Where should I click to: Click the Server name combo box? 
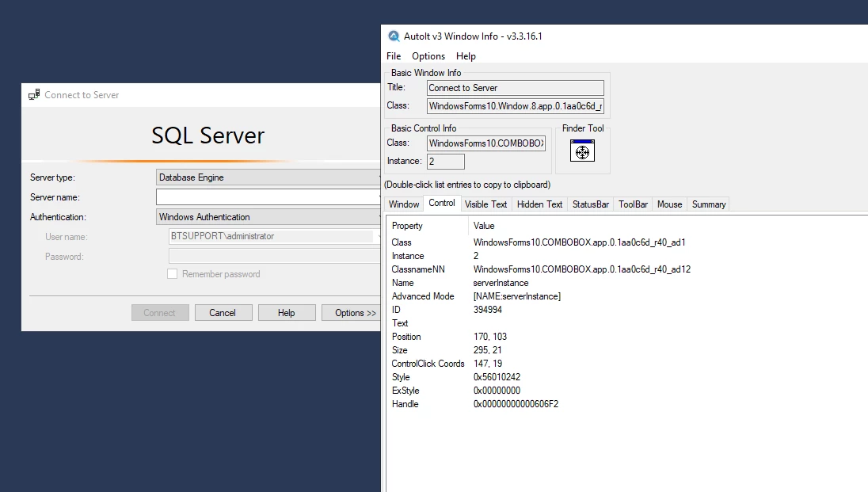point(268,196)
